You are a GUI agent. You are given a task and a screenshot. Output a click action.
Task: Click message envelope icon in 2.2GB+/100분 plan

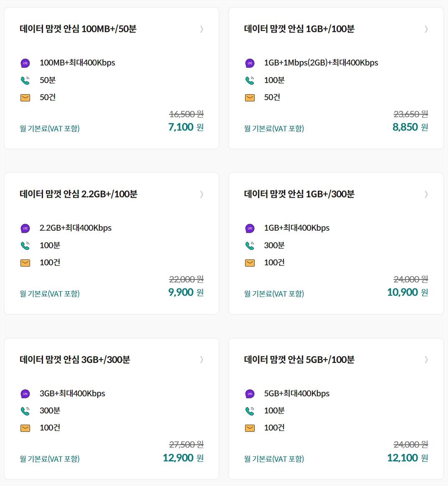[25, 263]
